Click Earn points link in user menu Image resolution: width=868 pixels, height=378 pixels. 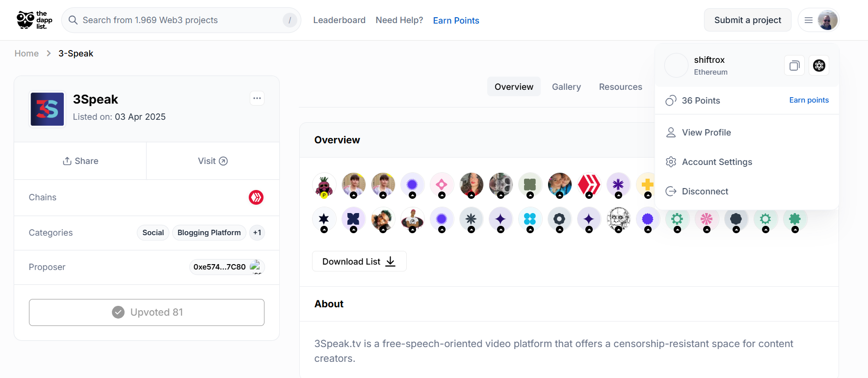coord(809,100)
